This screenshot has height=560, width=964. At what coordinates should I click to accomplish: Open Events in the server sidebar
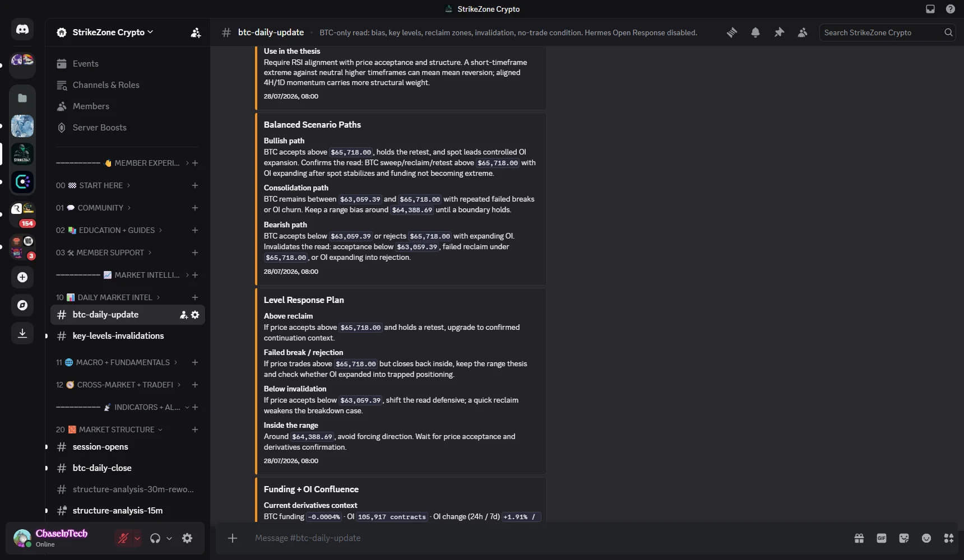click(127, 64)
